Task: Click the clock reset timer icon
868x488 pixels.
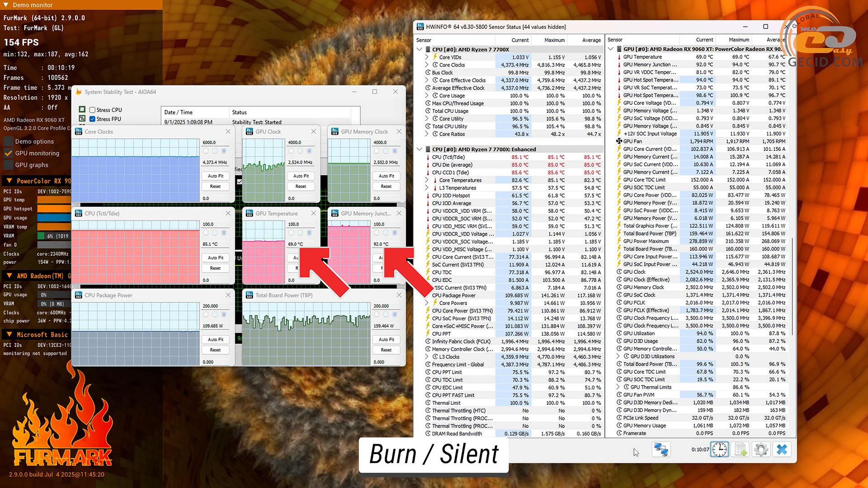Action: [x=719, y=450]
